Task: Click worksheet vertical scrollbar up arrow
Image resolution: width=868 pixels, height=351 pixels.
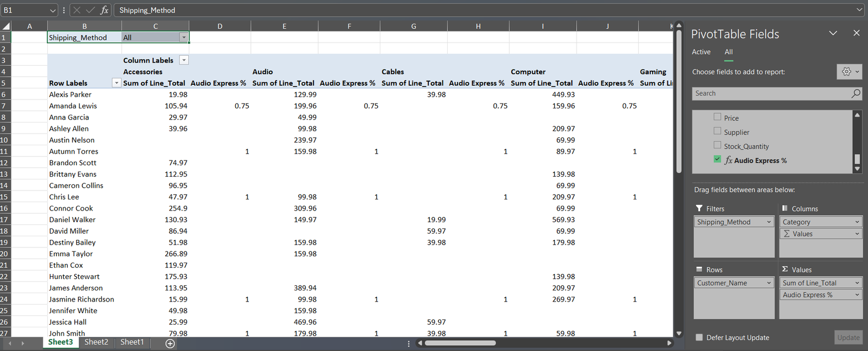Action: click(x=679, y=25)
